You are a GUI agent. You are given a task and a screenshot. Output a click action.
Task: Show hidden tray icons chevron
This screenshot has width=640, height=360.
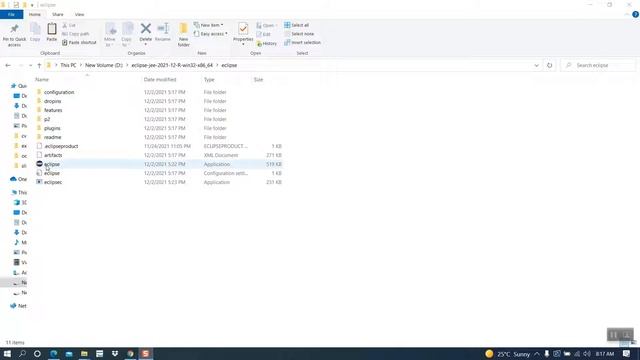tap(537, 354)
